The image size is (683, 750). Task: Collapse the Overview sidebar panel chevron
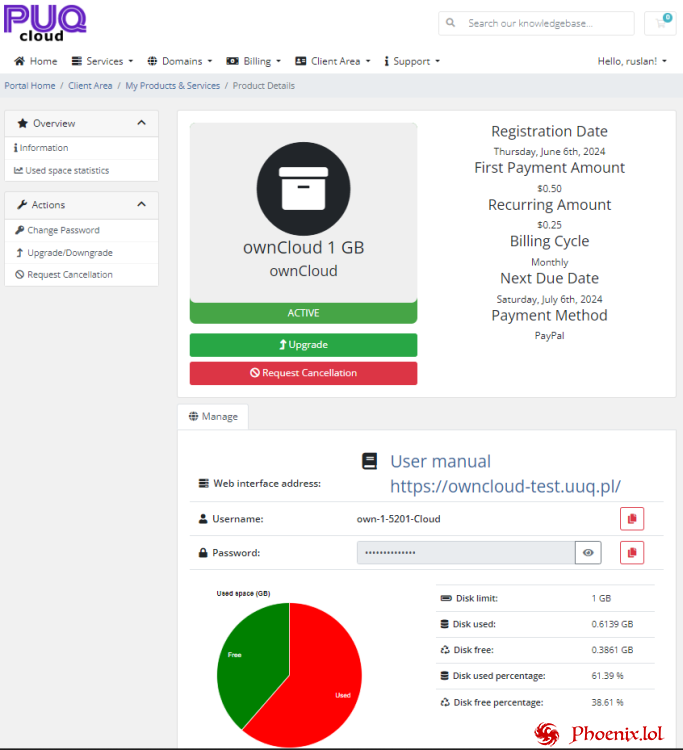click(x=142, y=123)
